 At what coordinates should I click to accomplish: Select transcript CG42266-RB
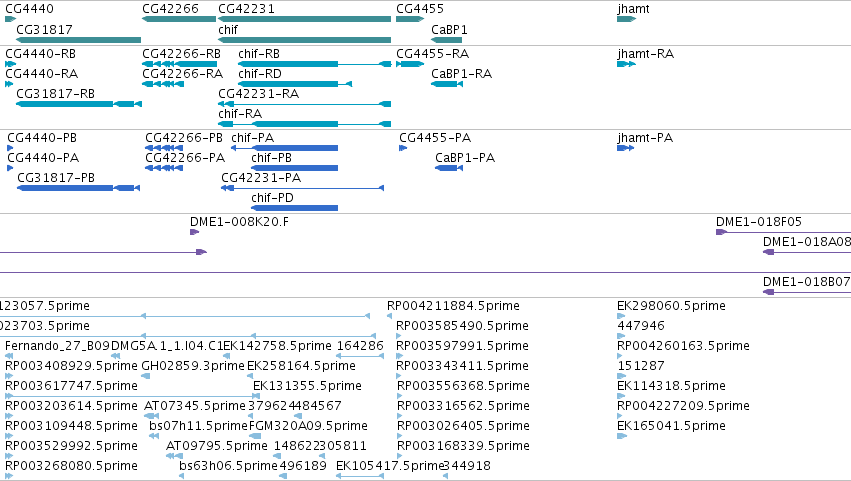tap(182, 54)
